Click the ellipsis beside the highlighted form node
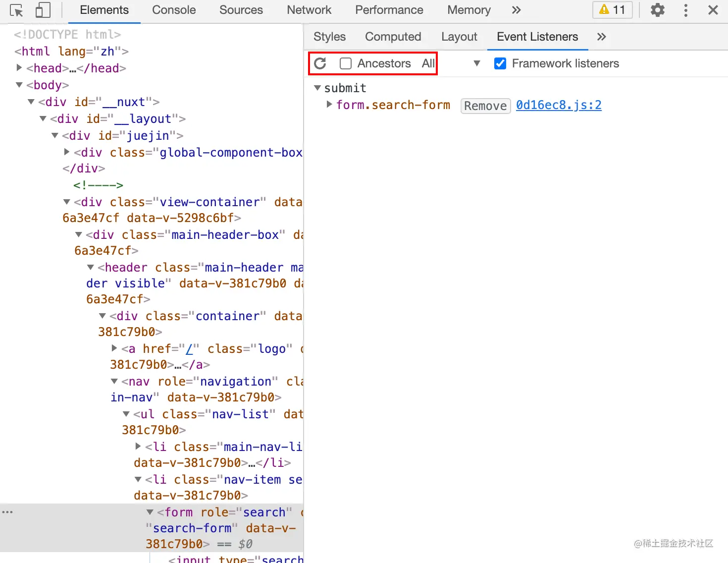Image resolution: width=728 pixels, height=563 pixels. point(7,511)
